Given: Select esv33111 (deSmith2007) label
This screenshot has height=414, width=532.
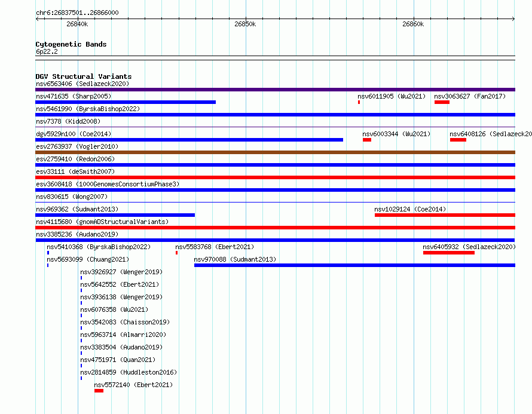Looking at the screenshot, I should click(x=75, y=171).
